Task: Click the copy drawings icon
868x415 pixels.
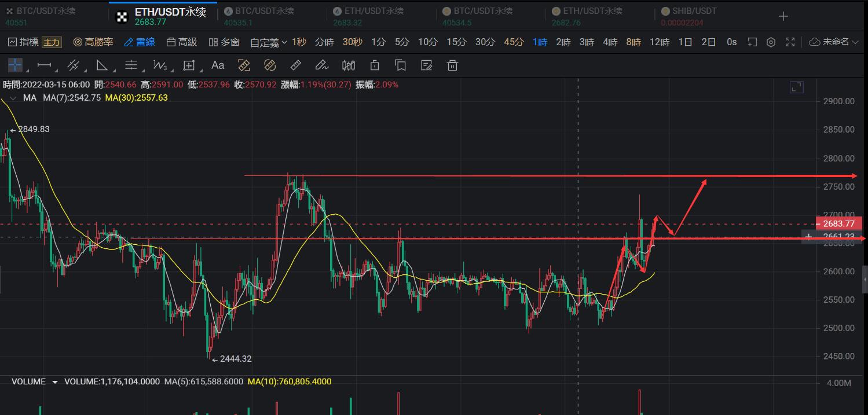Action: (400, 65)
